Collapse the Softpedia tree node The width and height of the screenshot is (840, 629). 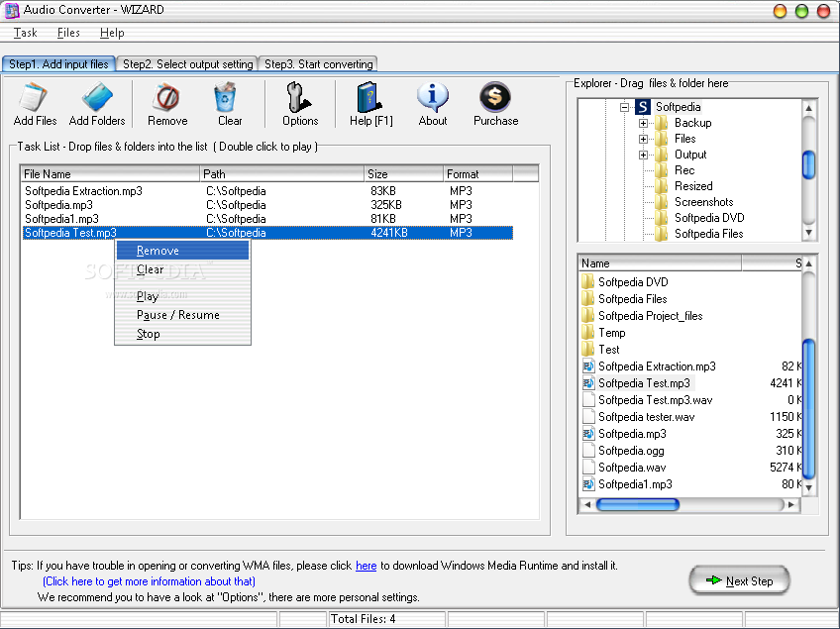tap(624, 107)
